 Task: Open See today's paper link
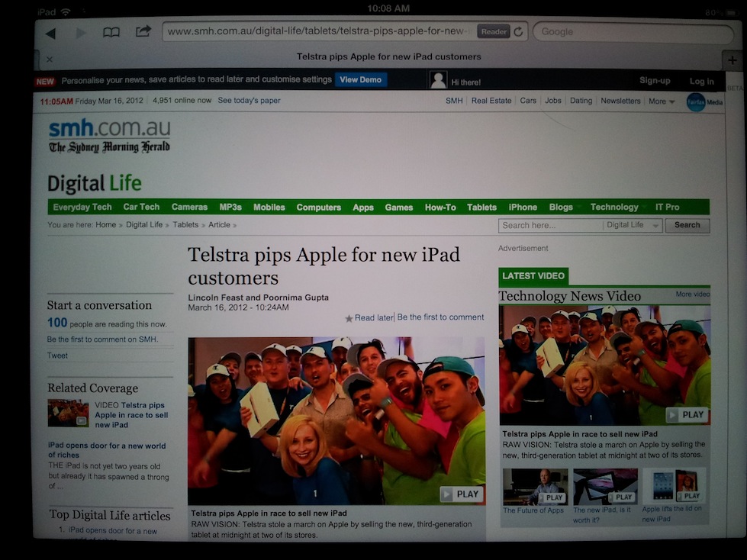(x=250, y=101)
